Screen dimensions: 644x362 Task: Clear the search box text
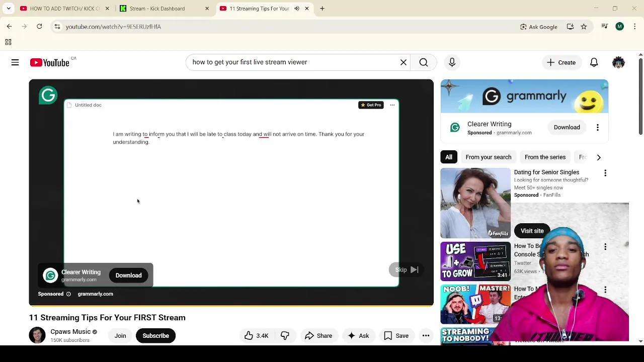click(404, 62)
